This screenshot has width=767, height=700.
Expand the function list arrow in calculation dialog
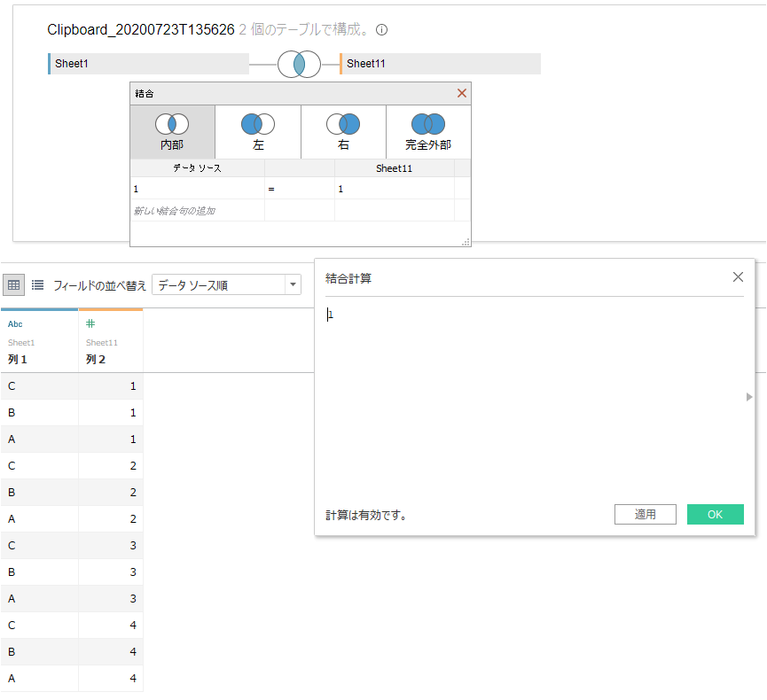tap(749, 397)
